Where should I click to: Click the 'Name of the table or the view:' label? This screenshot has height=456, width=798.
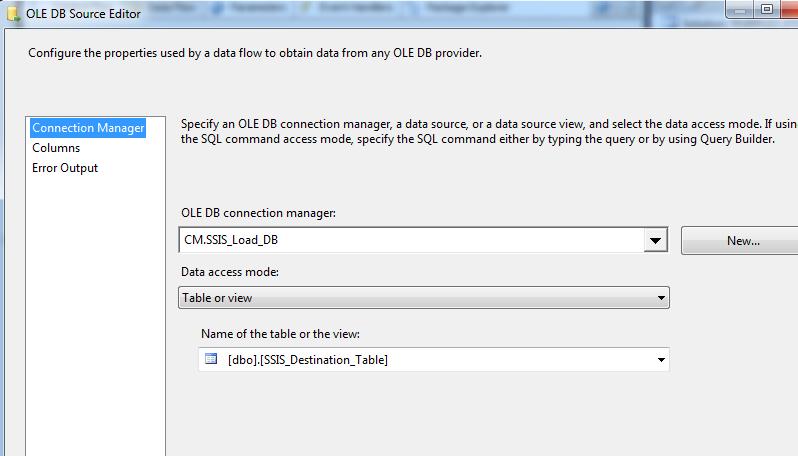click(x=280, y=334)
